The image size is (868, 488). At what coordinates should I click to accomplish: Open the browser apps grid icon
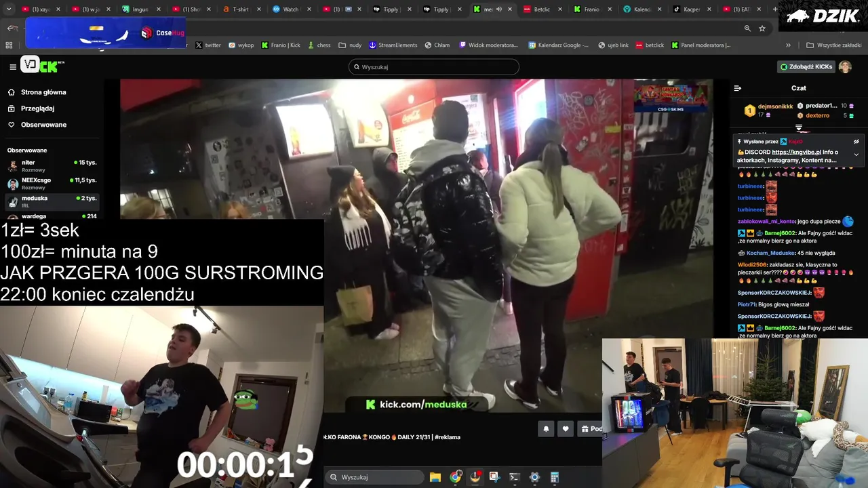point(9,45)
